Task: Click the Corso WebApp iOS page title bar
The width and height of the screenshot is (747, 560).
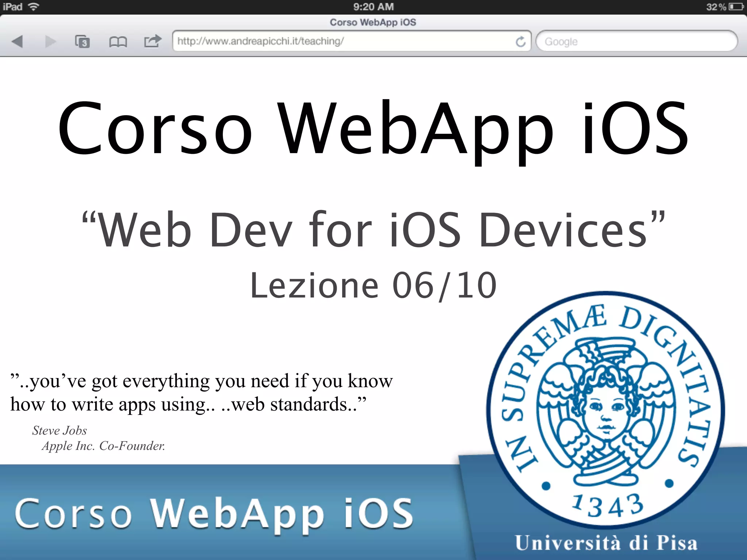Action: click(373, 22)
